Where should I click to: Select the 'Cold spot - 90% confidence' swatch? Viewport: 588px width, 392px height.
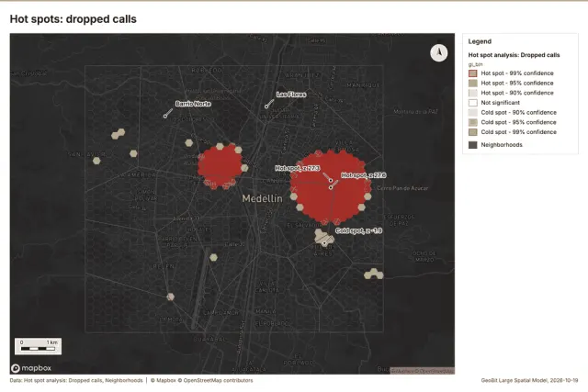(x=473, y=112)
